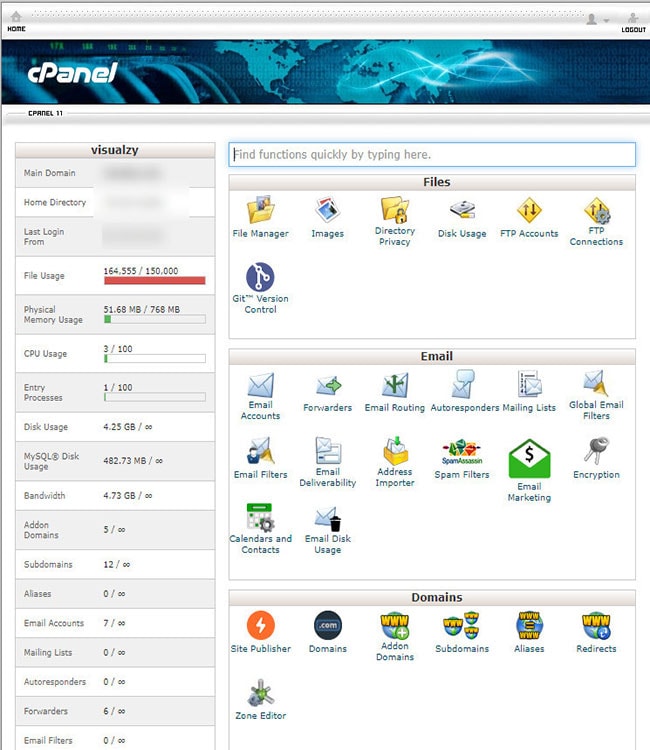Open the Domains icon

pyautogui.click(x=328, y=625)
